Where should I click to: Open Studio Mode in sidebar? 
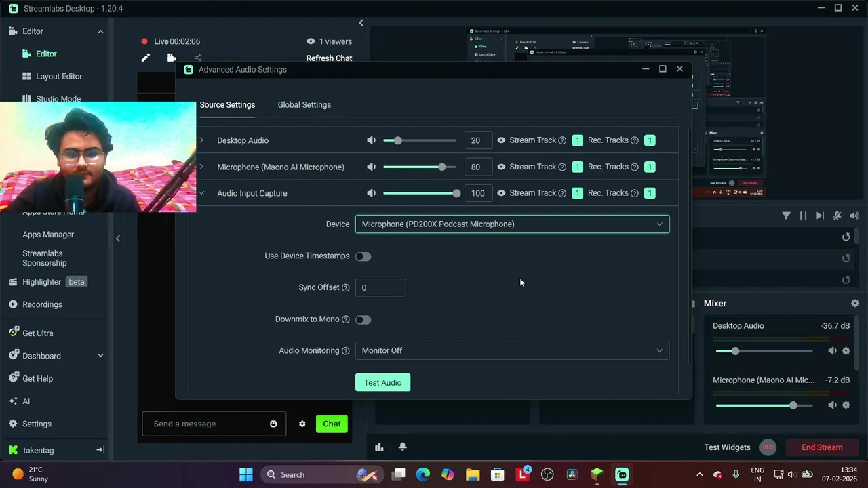click(x=58, y=98)
